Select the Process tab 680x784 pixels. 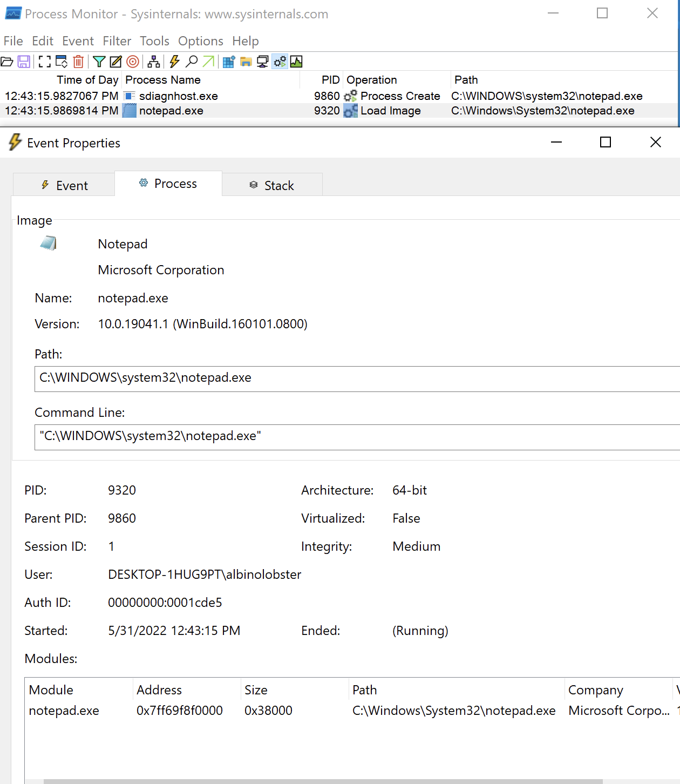168,184
